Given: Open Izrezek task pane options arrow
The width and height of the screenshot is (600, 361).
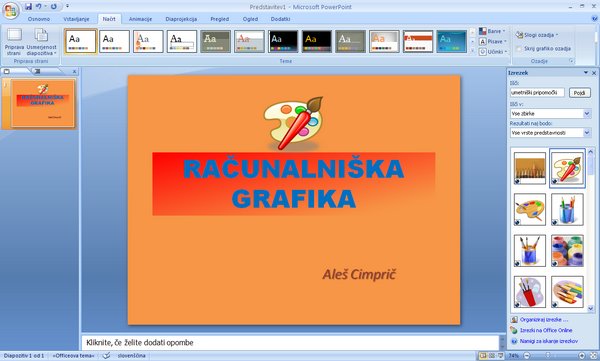Looking at the screenshot, I should tap(585, 72).
